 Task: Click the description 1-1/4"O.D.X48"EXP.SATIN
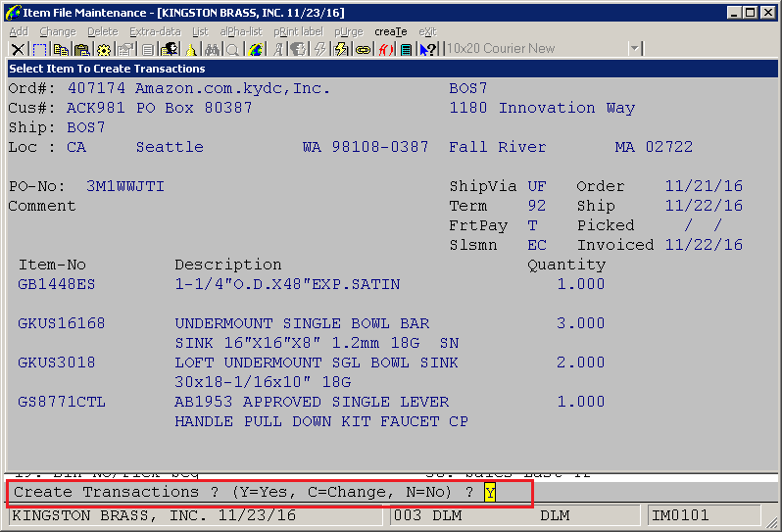point(287,284)
